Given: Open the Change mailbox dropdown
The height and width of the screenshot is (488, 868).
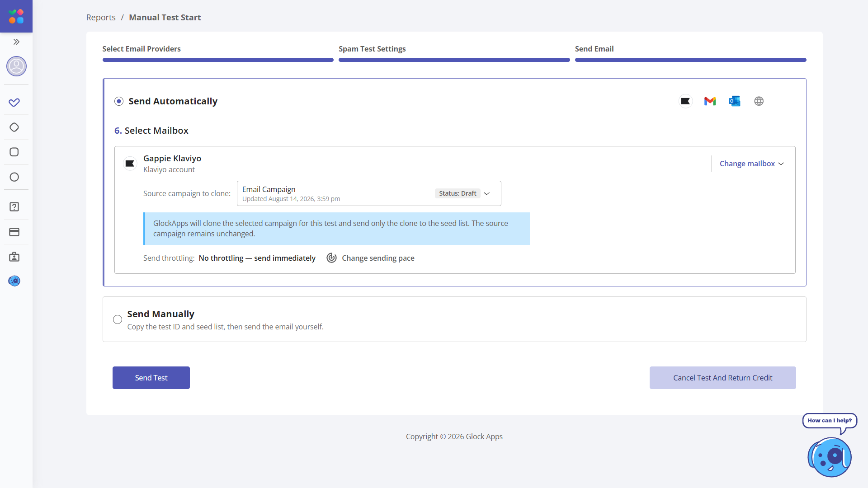Looking at the screenshot, I should pos(751,164).
